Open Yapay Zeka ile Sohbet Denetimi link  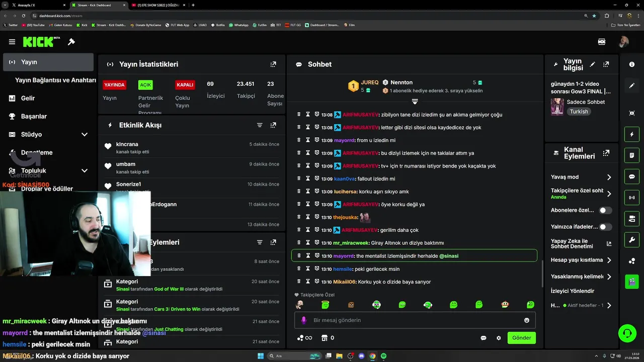(x=581, y=244)
